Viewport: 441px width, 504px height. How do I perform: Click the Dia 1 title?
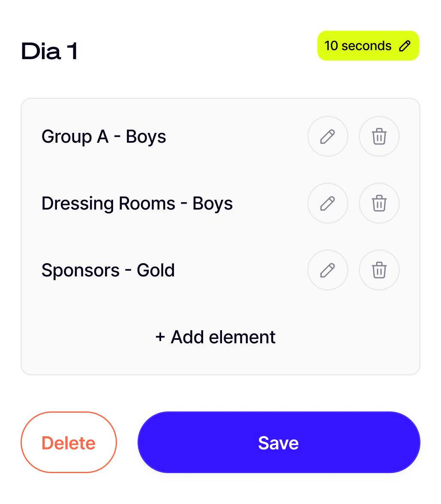point(50,51)
